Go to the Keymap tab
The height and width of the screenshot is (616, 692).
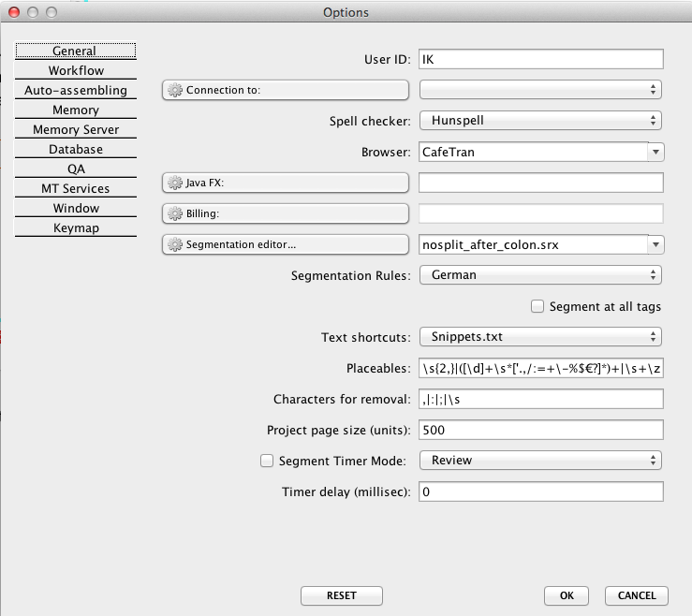(76, 227)
